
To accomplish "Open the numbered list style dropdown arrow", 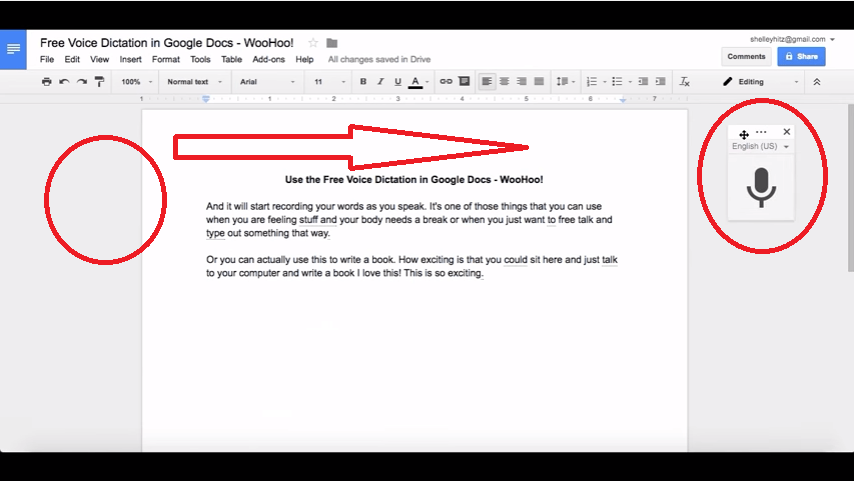I will tap(605, 82).
